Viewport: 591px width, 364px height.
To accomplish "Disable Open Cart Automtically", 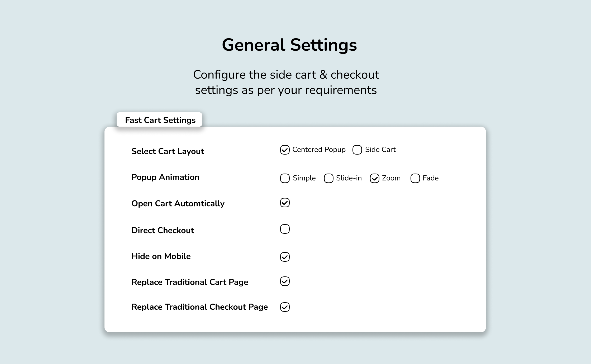I will point(284,203).
